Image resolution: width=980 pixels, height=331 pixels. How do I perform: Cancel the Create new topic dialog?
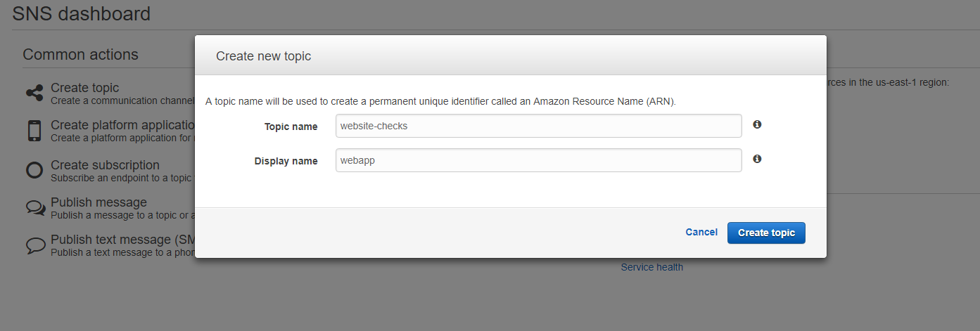[x=701, y=232]
